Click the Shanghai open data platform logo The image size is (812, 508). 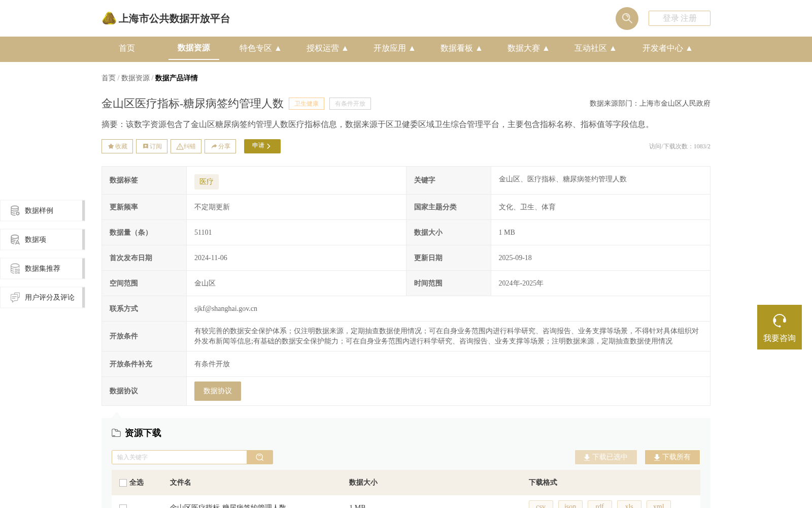click(165, 18)
